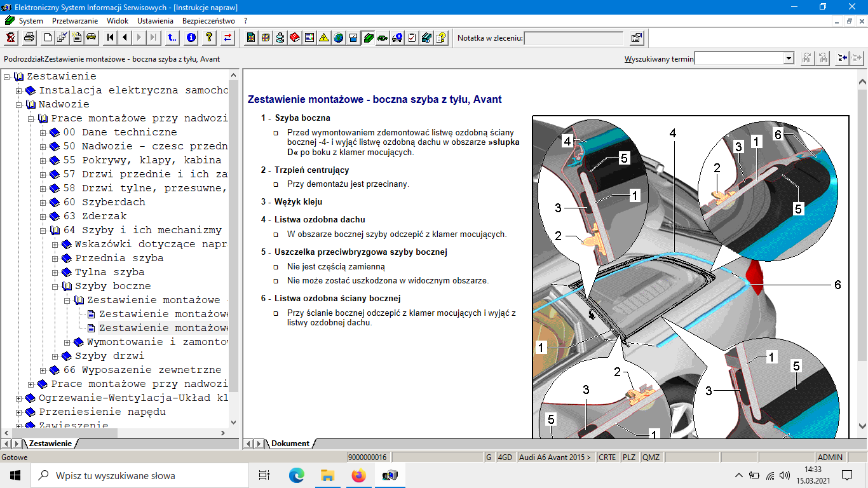The width and height of the screenshot is (868, 488).
Task: Expand the 66 Wyposazenie zewnetrzne node
Action: click(x=43, y=370)
